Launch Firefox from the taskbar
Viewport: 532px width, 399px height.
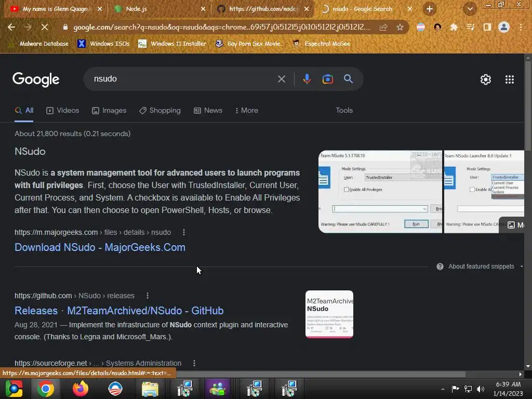81,389
